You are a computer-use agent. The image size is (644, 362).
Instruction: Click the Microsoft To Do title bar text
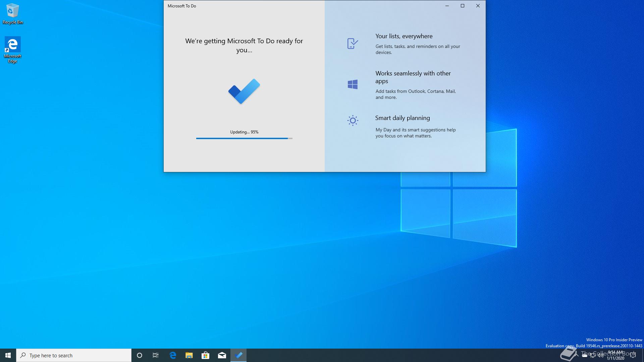tap(182, 6)
